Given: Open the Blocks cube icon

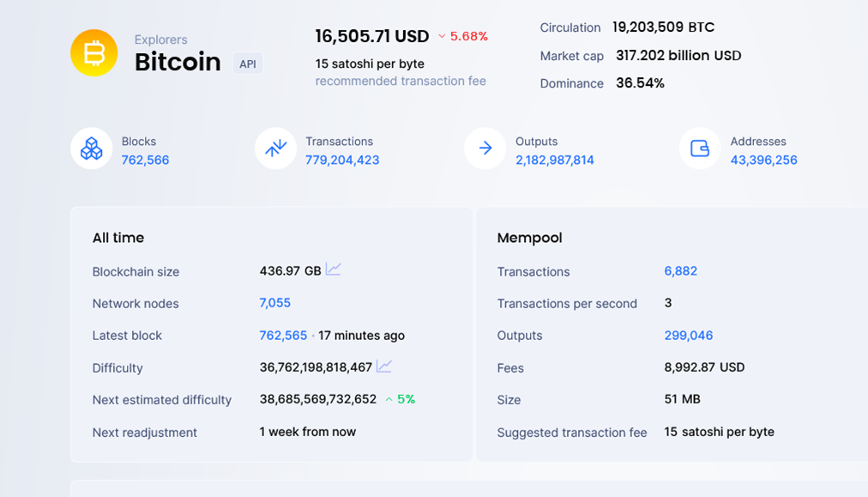Looking at the screenshot, I should pyautogui.click(x=91, y=148).
